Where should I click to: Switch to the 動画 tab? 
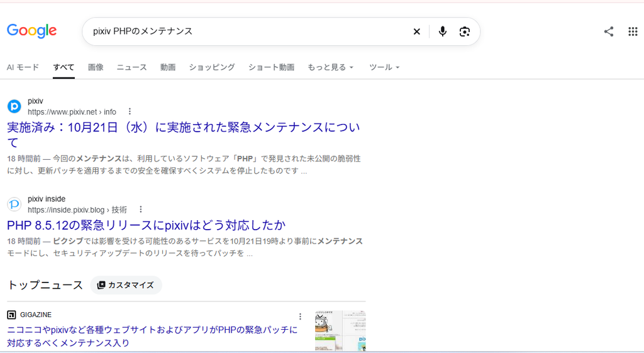168,67
